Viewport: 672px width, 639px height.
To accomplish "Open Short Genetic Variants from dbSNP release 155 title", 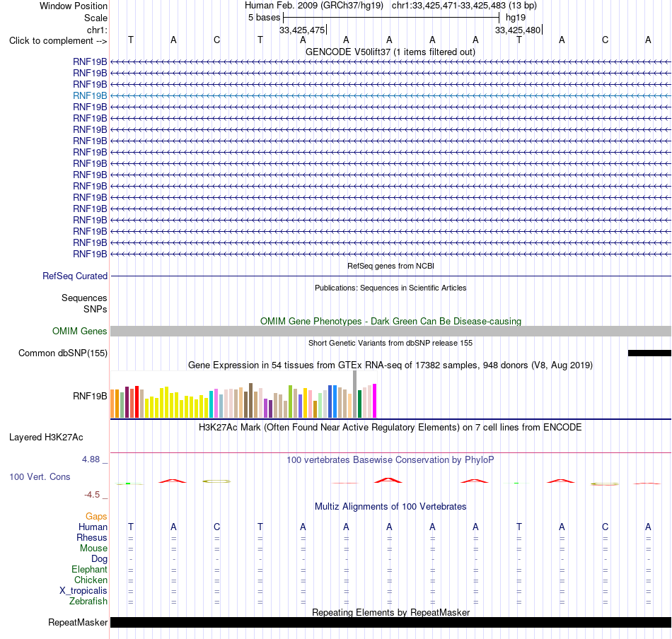I will [x=390, y=343].
